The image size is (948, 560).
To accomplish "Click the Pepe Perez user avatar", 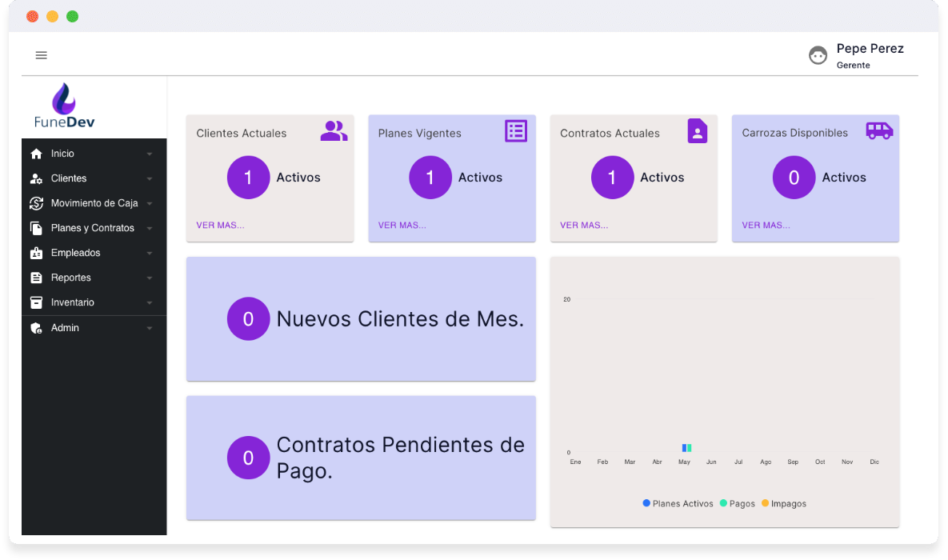I will (818, 55).
